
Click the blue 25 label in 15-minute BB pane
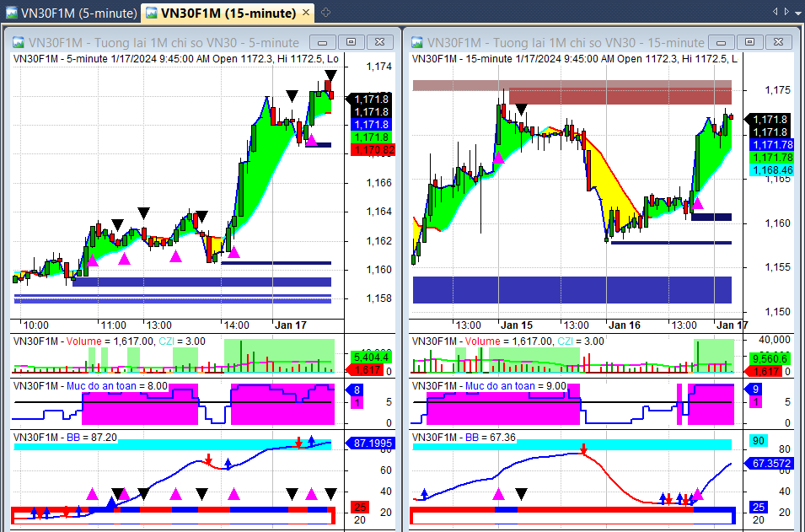(759, 508)
